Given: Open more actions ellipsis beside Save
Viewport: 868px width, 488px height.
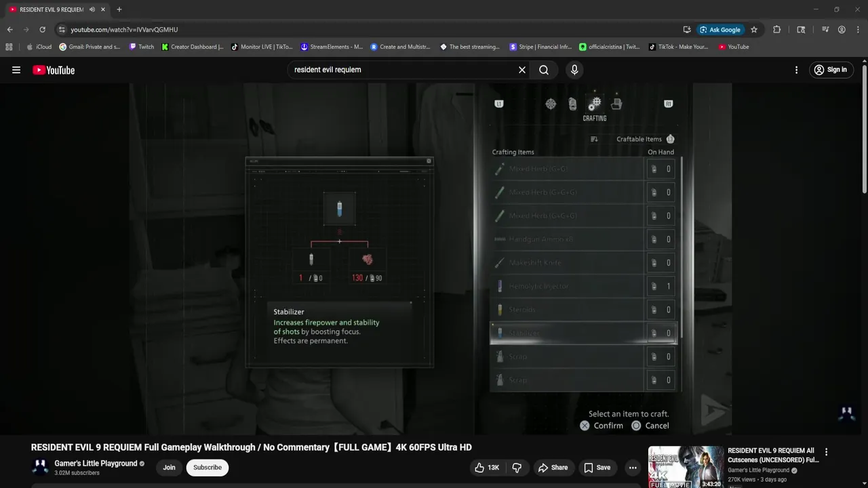Looking at the screenshot, I should pyautogui.click(x=633, y=467).
